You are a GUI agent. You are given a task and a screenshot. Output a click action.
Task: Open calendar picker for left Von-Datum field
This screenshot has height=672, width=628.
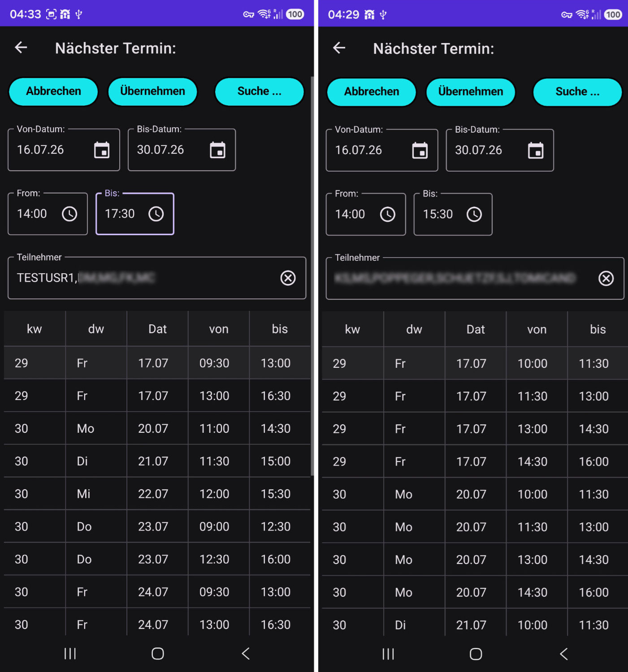[x=102, y=150]
